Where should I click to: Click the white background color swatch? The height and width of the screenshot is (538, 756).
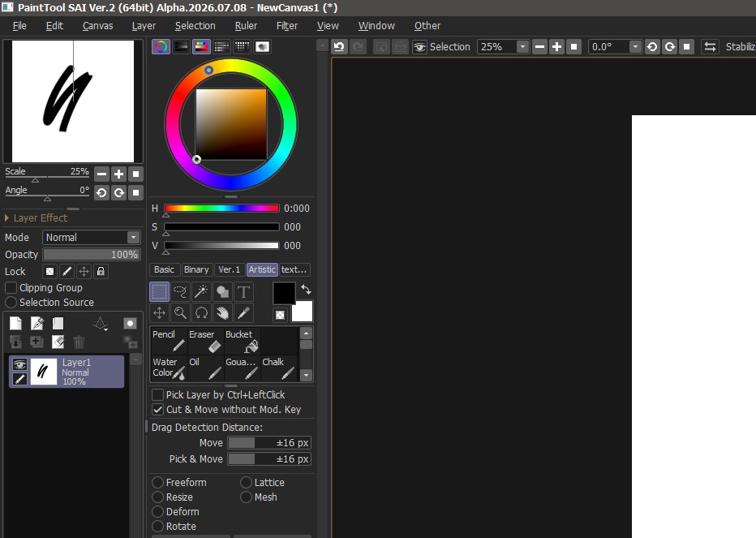tap(303, 312)
